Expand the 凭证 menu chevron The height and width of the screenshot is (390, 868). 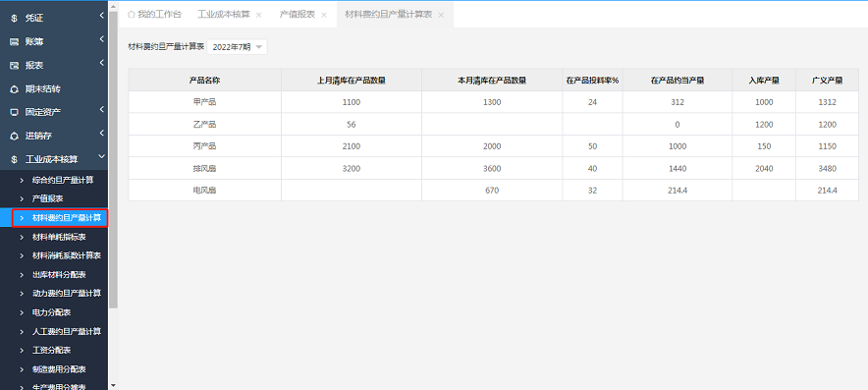pos(101,16)
